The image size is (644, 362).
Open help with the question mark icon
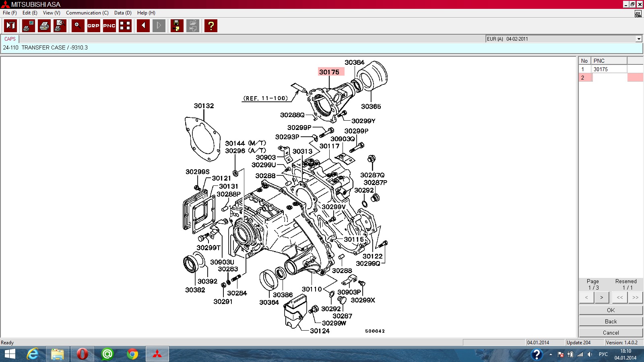(211, 26)
